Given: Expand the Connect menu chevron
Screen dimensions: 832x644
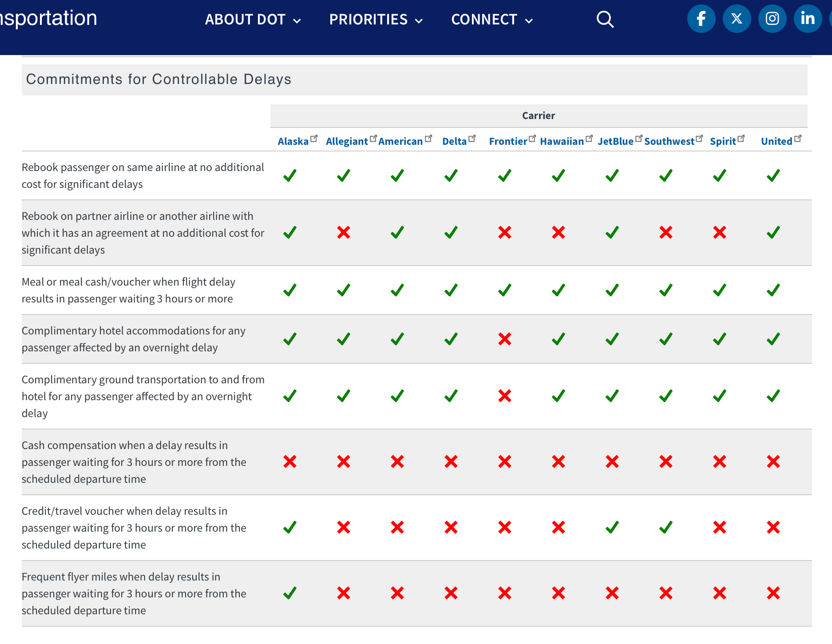Looking at the screenshot, I should [x=529, y=20].
